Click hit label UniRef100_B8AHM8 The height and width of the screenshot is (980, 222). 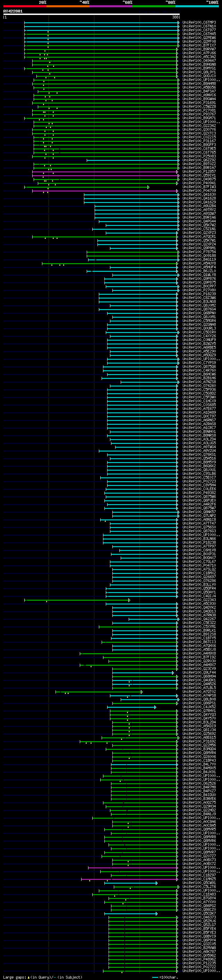coord(199,84)
